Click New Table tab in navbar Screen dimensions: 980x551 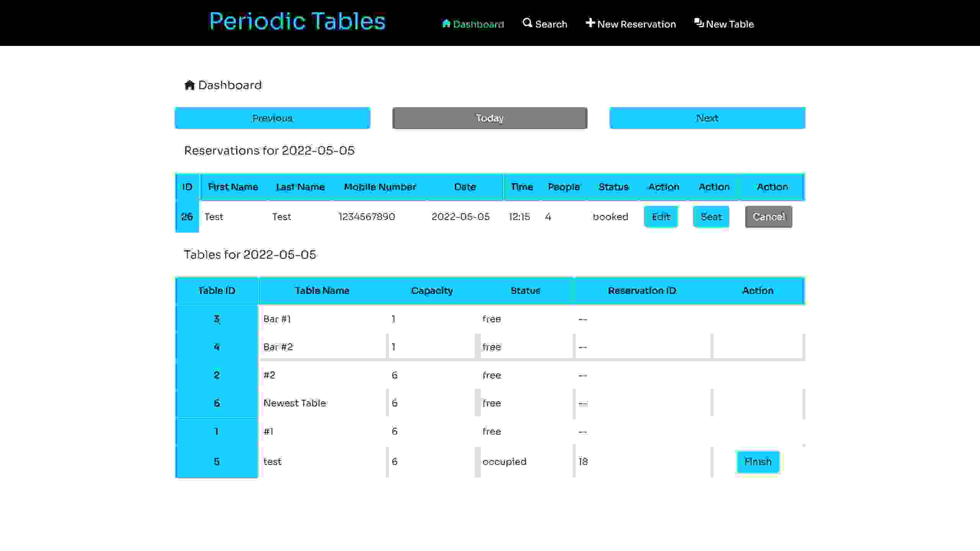[724, 24]
